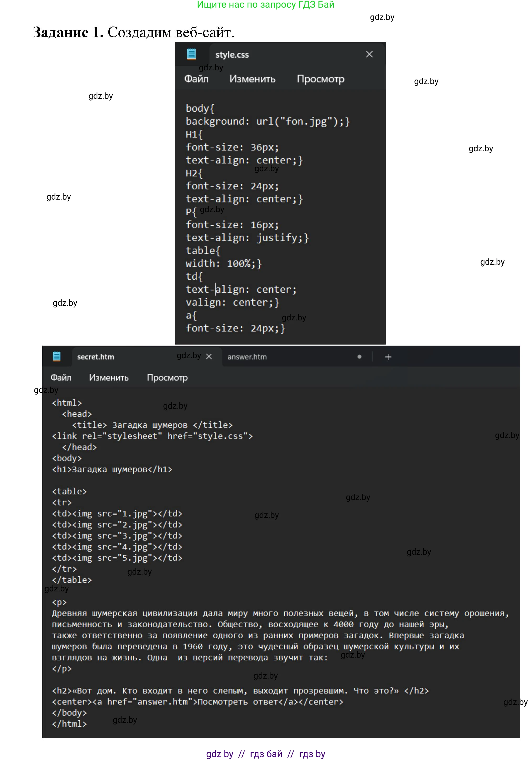
Task: Open the Просмотр menu in secret.htm window
Action: (167, 377)
